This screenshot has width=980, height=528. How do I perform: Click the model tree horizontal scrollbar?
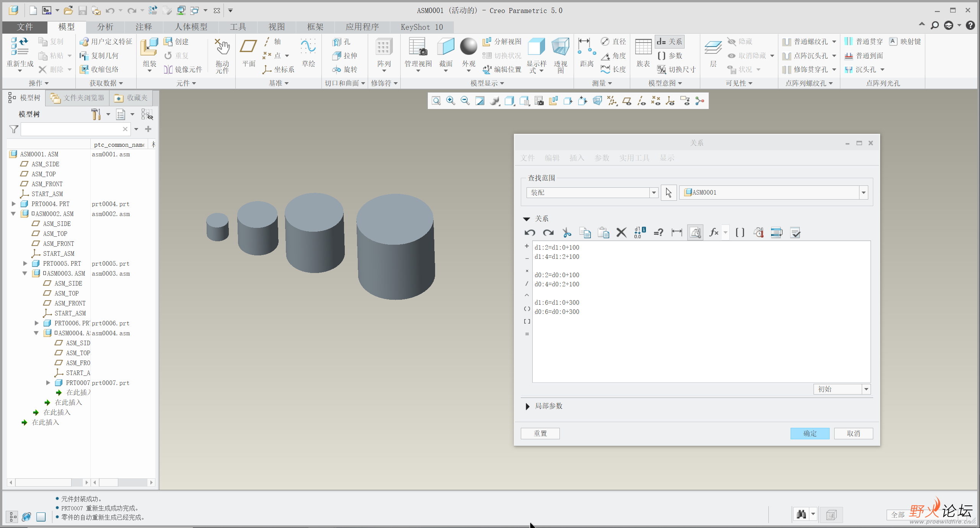coord(48,483)
